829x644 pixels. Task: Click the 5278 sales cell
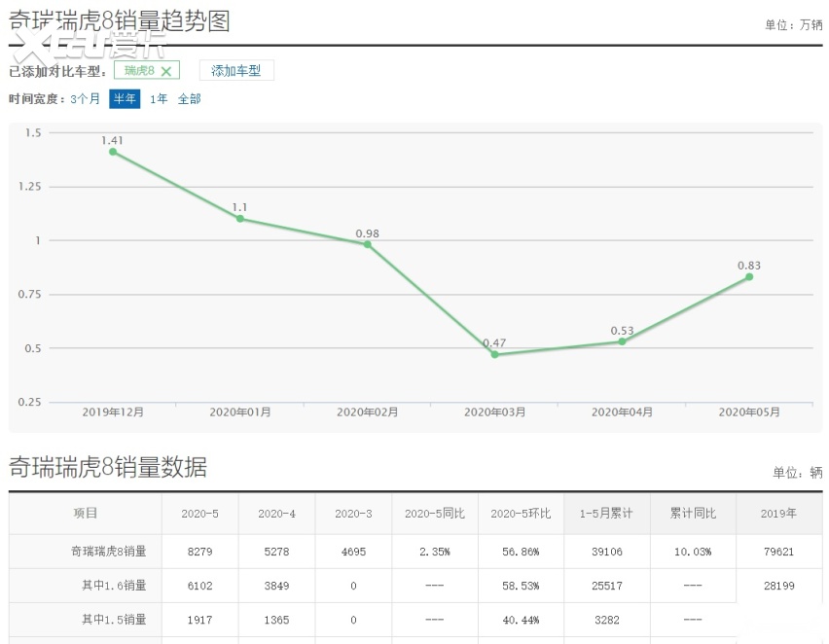(x=276, y=552)
